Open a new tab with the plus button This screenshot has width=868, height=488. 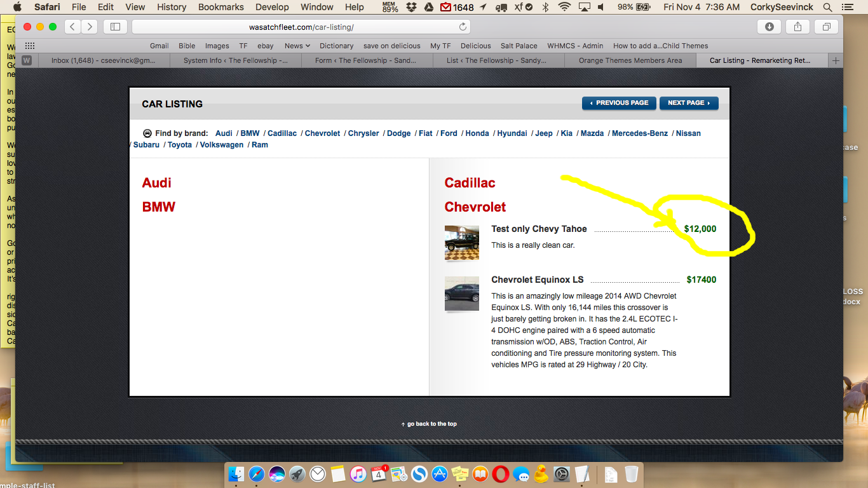tap(836, 60)
